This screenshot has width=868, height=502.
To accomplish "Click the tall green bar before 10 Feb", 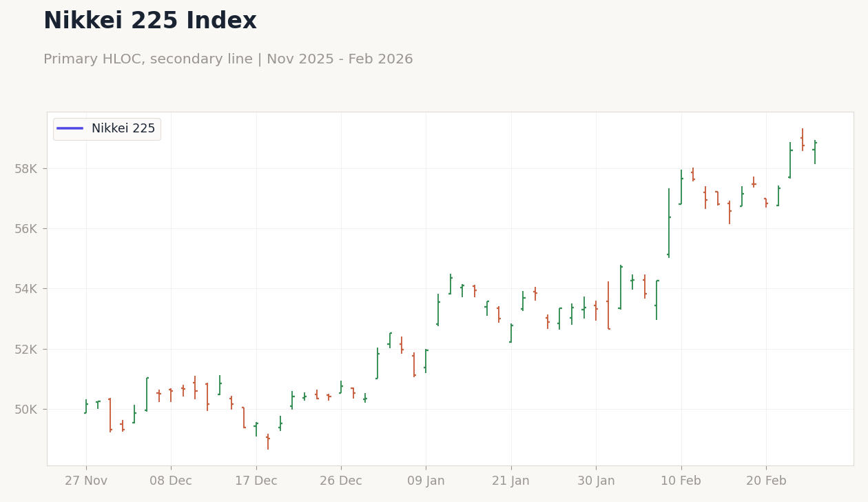I will tap(668, 223).
